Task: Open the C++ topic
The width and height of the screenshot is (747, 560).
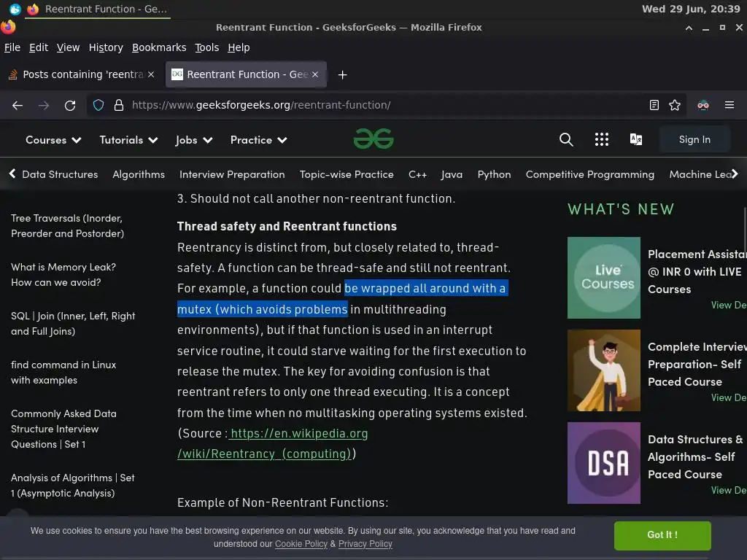Action: [417, 174]
